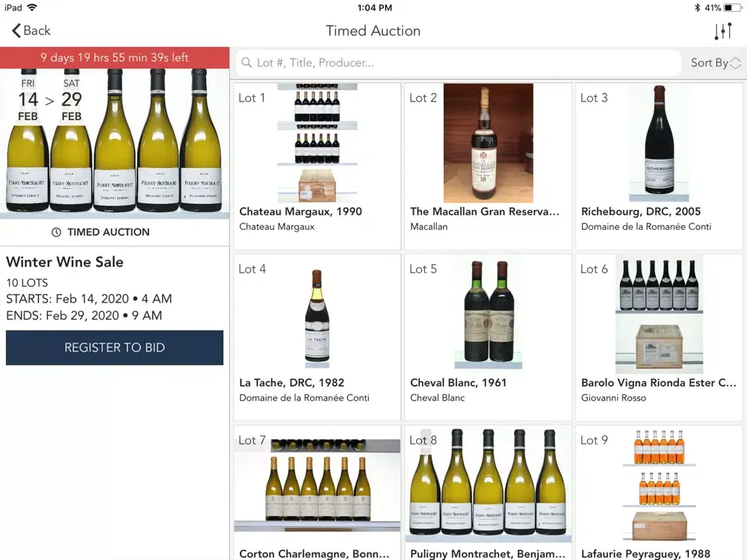Open the Sort By dropdown
This screenshot has width=747, height=560.
point(716,63)
